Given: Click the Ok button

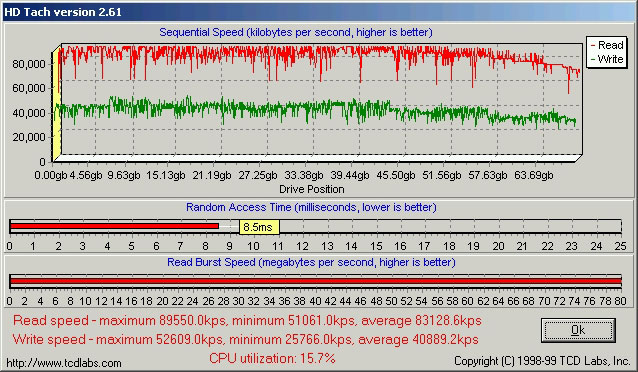Looking at the screenshot, I should (578, 330).
